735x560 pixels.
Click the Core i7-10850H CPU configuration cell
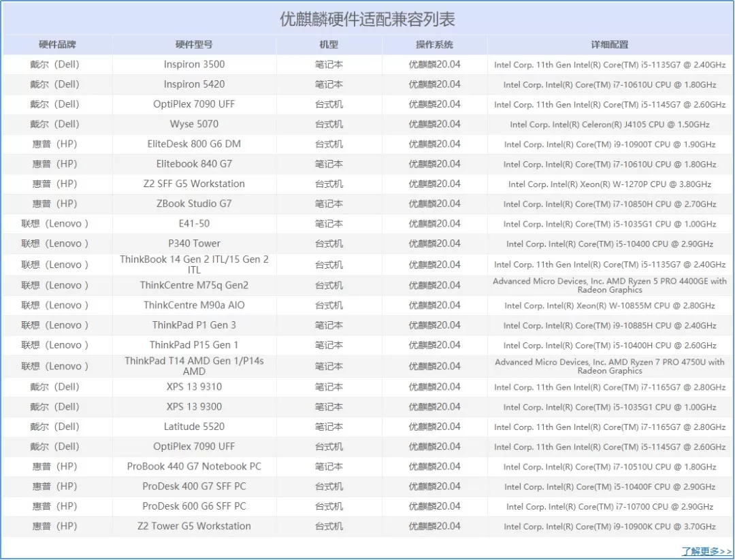click(x=610, y=204)
